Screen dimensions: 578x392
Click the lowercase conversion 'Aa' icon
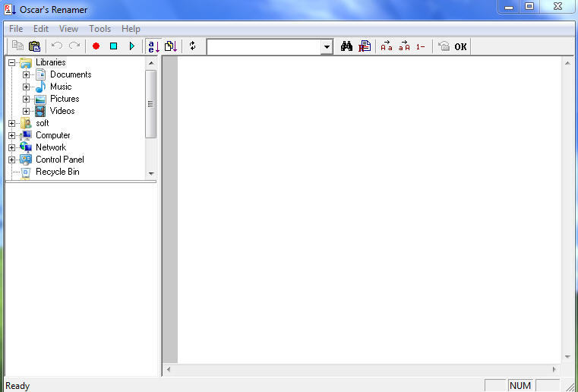tap(387, 46)
